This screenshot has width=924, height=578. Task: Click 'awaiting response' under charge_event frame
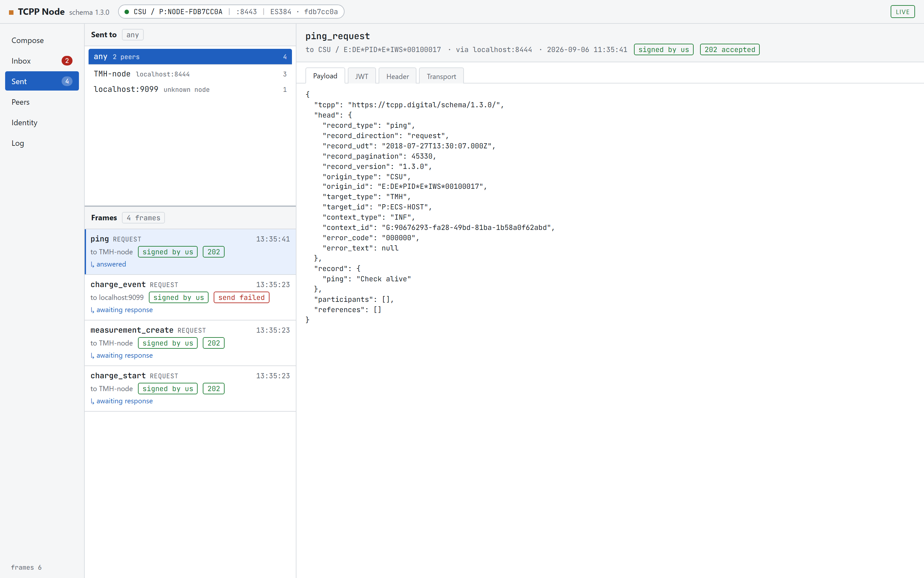tap(121, 310)
